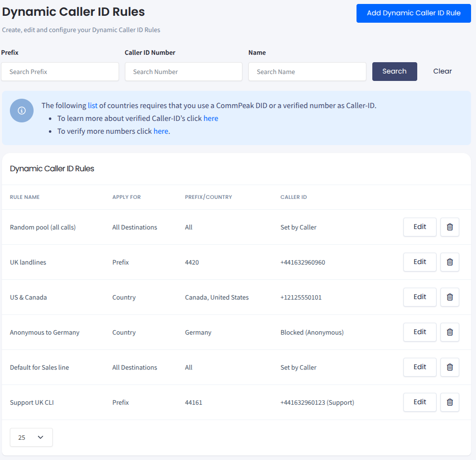Follow 'here' link to verify more numbers
Screen dimensions: 476x460
pyautogui.click(x=161, y=131)
